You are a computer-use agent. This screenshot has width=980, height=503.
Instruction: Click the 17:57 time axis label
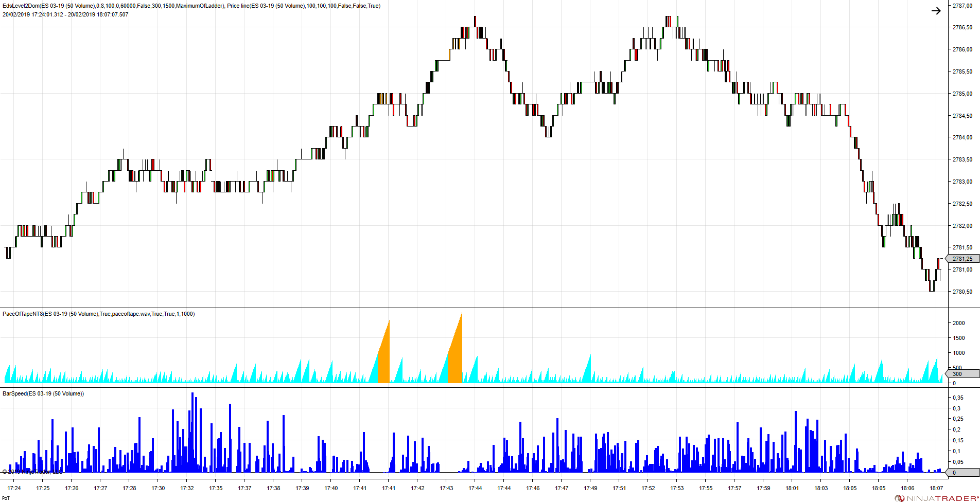pos(735,488)
